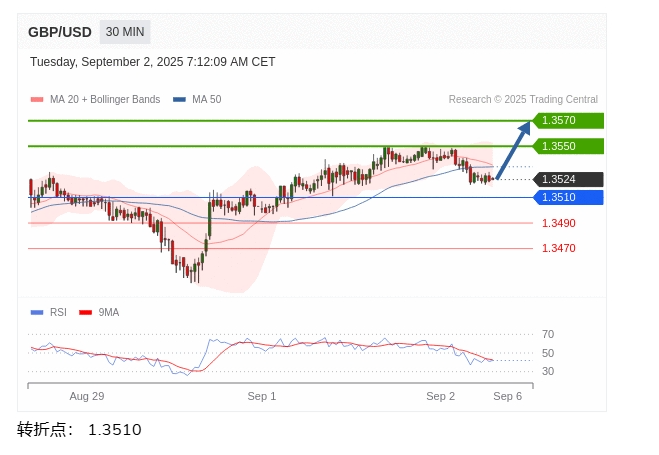Click the 'RSI' legend label

[x=58, y=312]
